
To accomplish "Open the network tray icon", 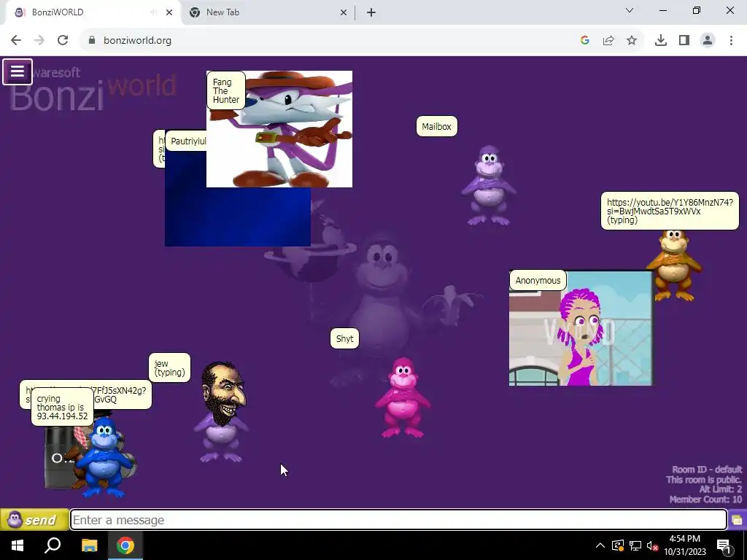I will pos(635,545).
